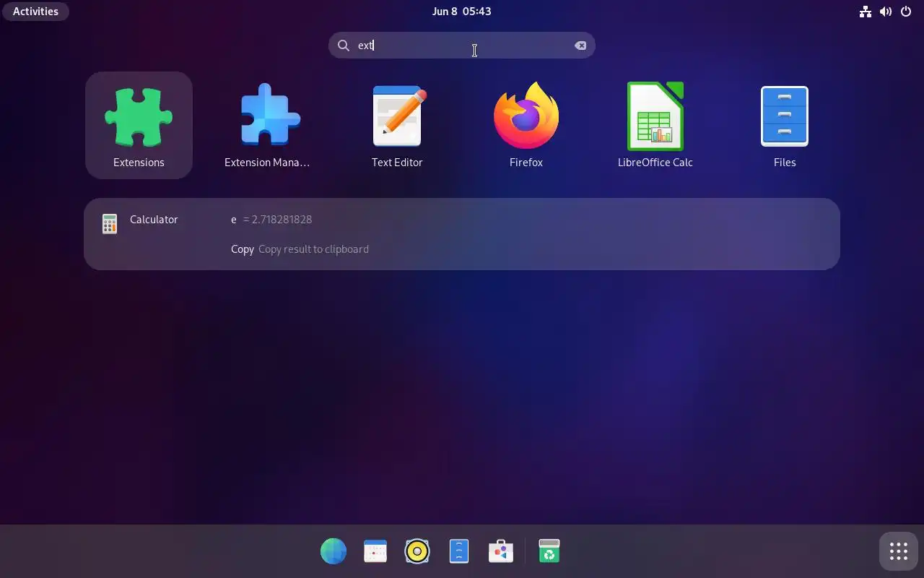Click the Activities button
This screenshot has width=924, height=578.
pos(35,12)
